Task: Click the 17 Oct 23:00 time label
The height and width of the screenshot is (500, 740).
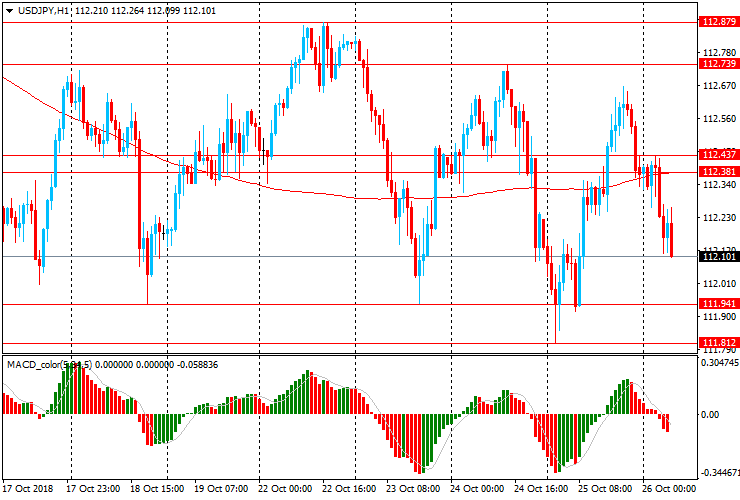Action: [93, 489]
